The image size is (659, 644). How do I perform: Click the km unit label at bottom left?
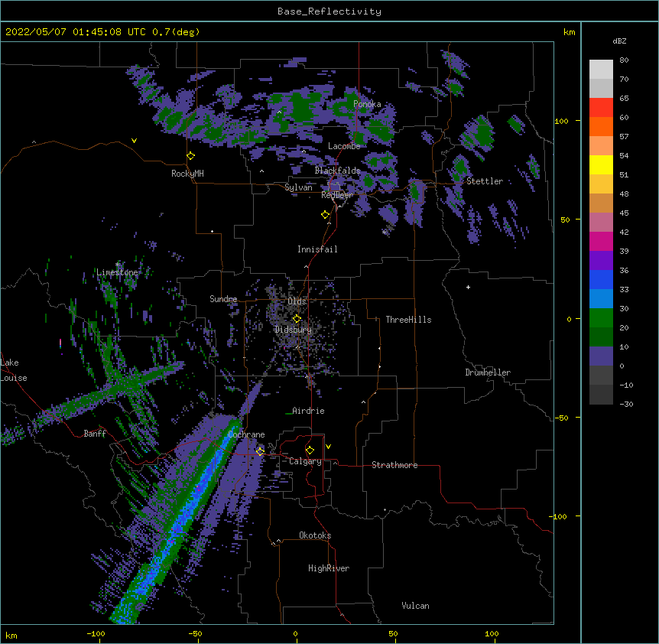point(11,636)
